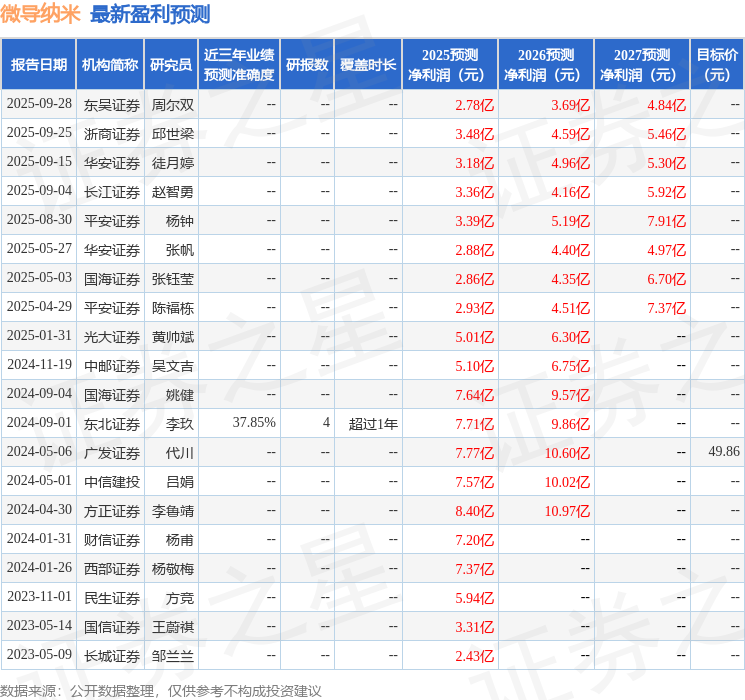
Task: Click the 4.96亿 forecast value
Action: pyautogui.click(x=571, y=163)
